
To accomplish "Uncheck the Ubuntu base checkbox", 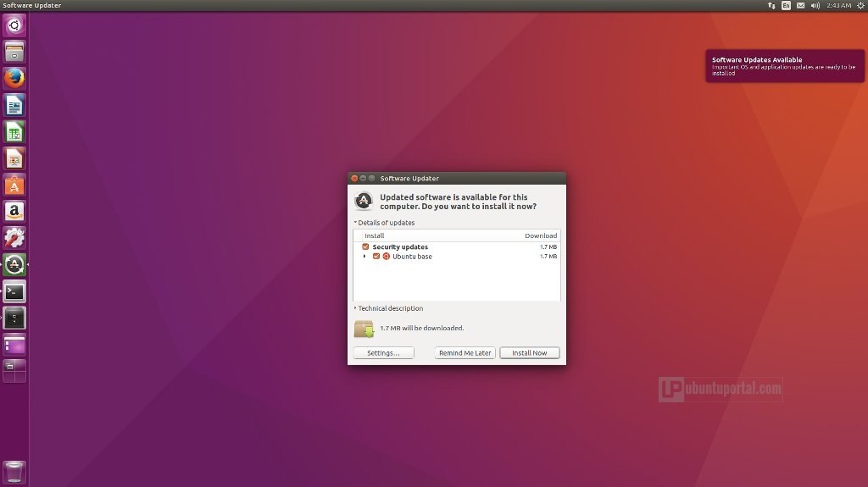I will point(376,257).
